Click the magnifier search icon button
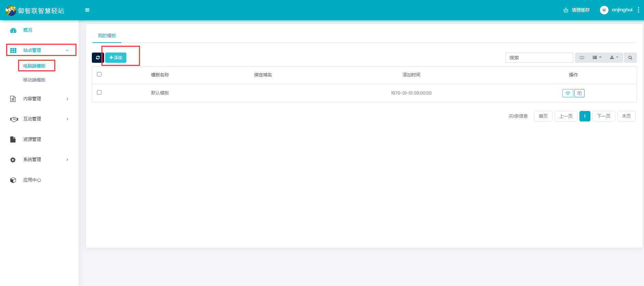 (x=630, y=58)
